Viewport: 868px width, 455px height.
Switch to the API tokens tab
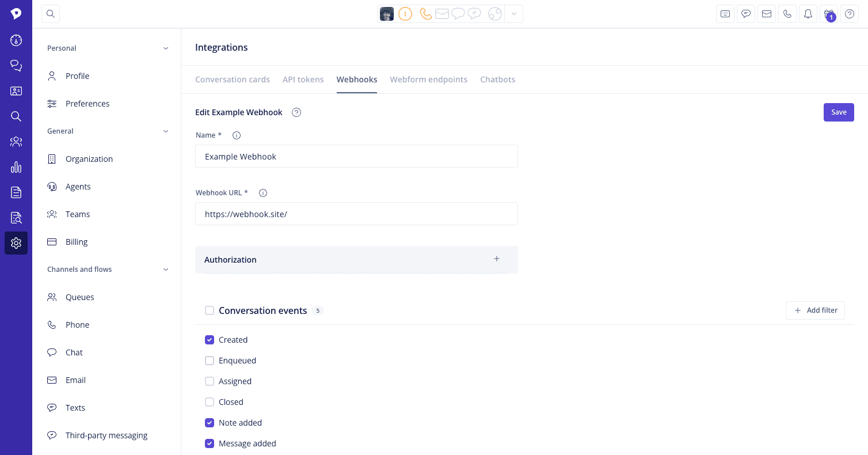pyautogui.click(x=303, y=79)
